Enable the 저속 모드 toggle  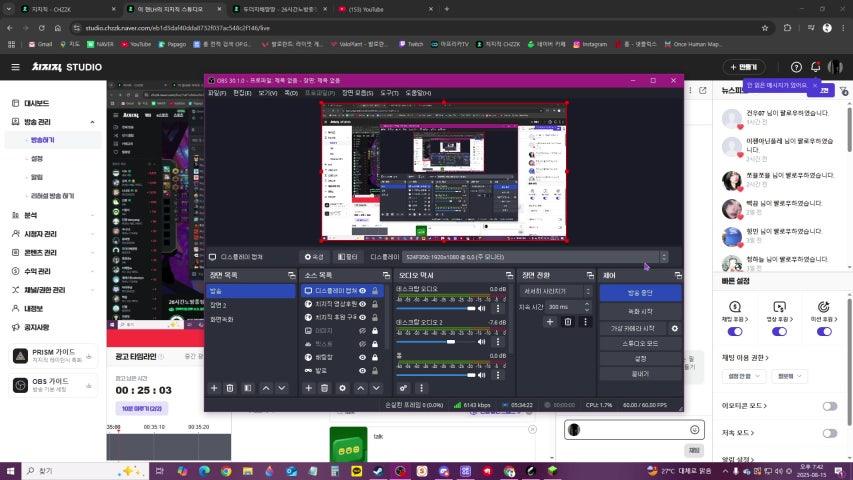tap(830, 433)
